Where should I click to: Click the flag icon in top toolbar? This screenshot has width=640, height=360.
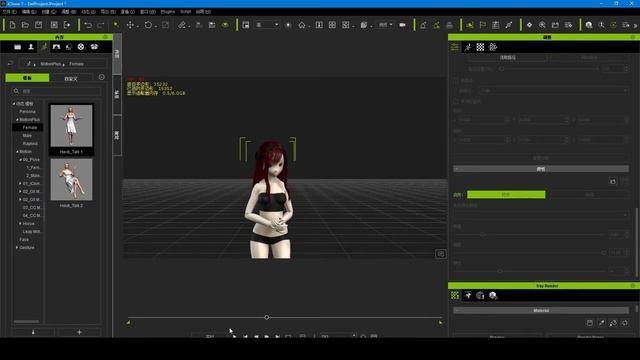[x=483, y=25]
